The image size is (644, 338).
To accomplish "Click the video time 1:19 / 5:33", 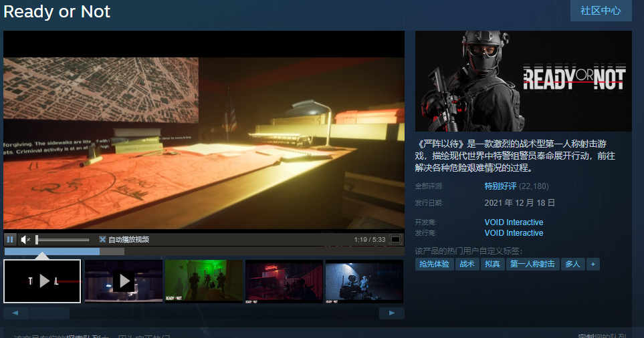I will pyautogui.click(x=370, y=240).
